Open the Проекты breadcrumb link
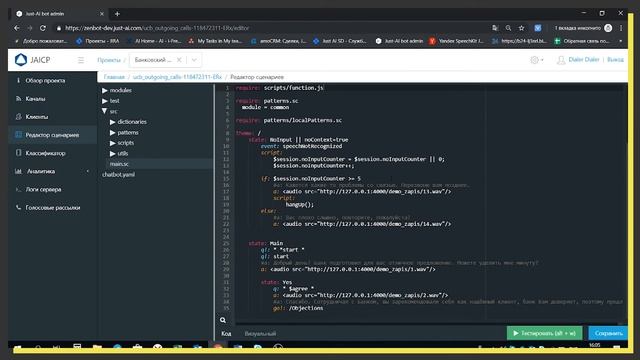 [x=109, y=60]
